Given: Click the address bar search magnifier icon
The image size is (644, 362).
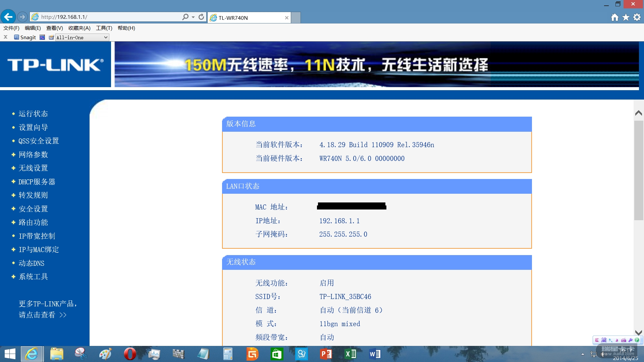Looking at the screenshot, I should (x=185, y=17).
